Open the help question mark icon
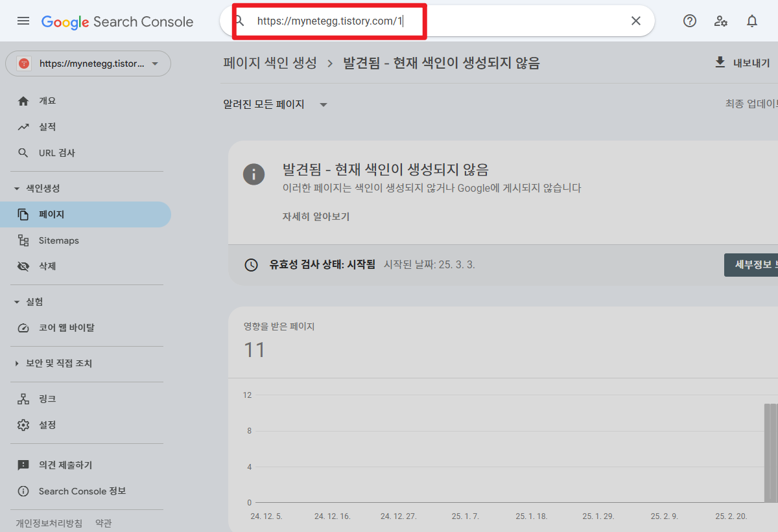Viewport: 778px width, 532px height. coord(690,21)
